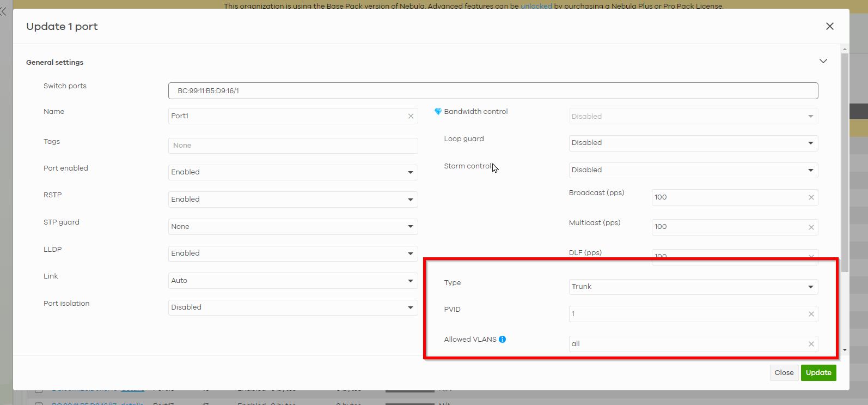Click the unlocked link in banner
Image resolution: width=868 pixels, height=405 pixels.
click(536, 6)
